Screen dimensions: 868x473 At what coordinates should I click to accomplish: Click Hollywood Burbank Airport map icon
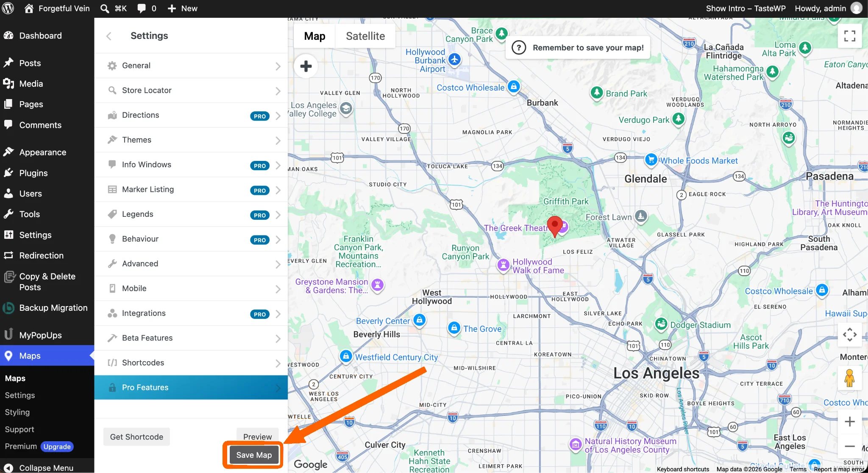pyautogui.click(x=454, y=59)
